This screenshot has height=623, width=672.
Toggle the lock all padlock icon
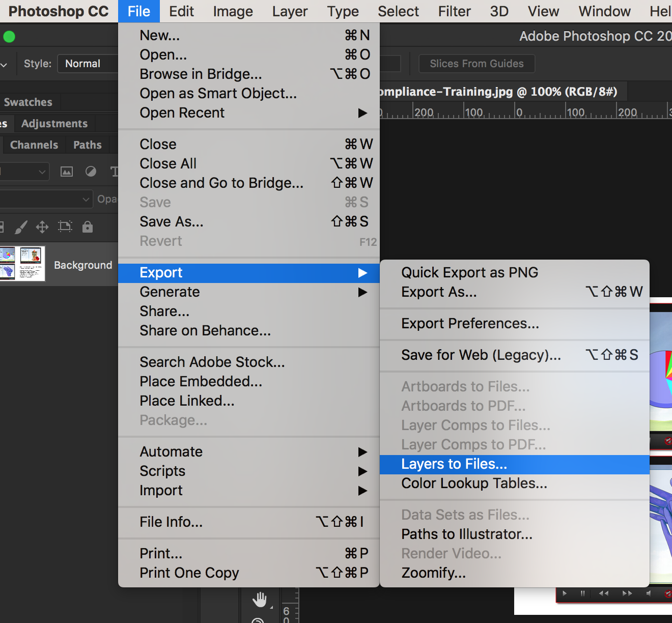[x=88, y=226]
